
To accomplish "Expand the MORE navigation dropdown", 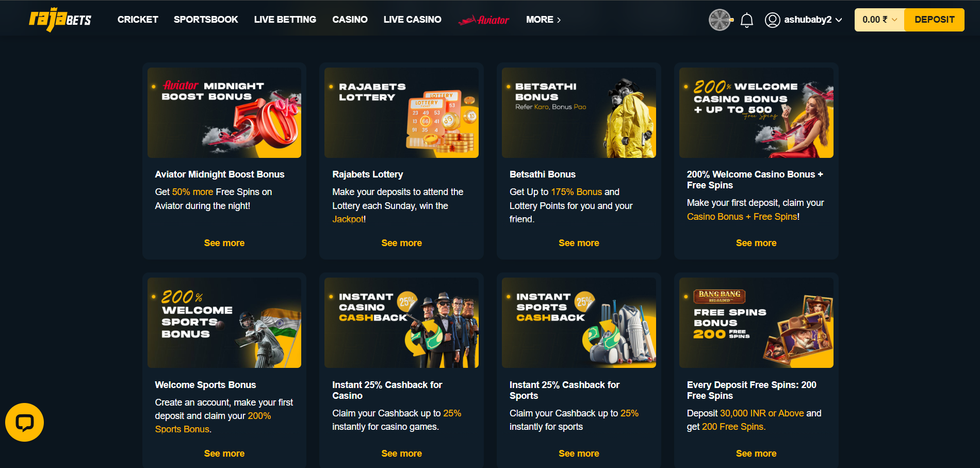I will click(x=543, y=20).
